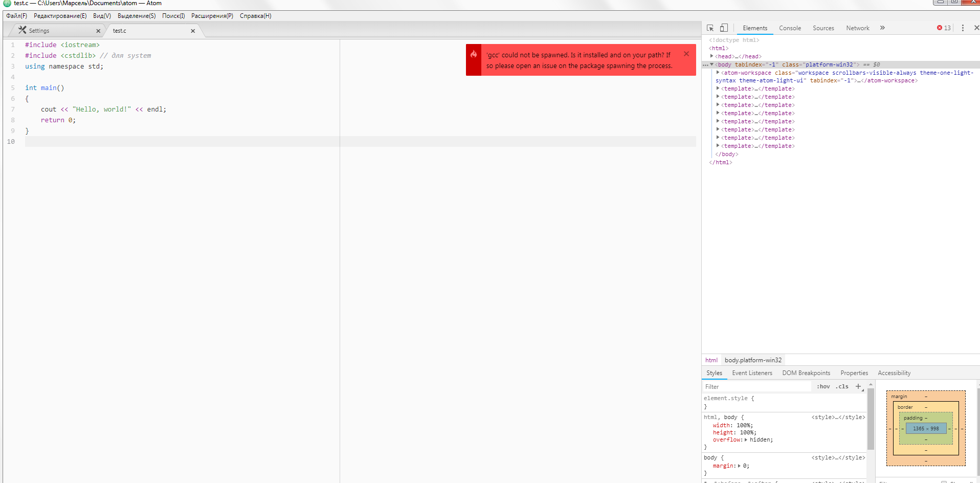The width and height of the screenshot is (980, 483).
Task: Expand the head element node
Action: pos(711,56)
